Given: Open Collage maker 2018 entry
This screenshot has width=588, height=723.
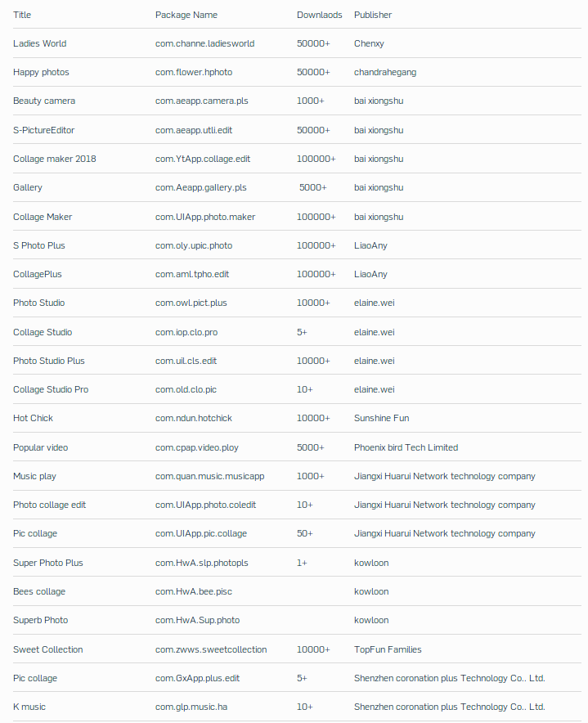Looking at the screenshot, I should (x=54, y=159).
